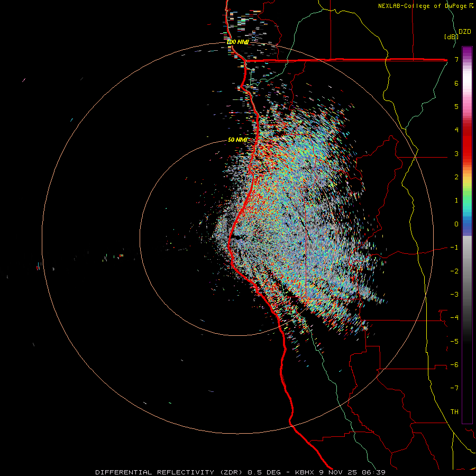The image size is (476, 476).
Task: Click the -4 value on color scale
Action: coord(454,318)
